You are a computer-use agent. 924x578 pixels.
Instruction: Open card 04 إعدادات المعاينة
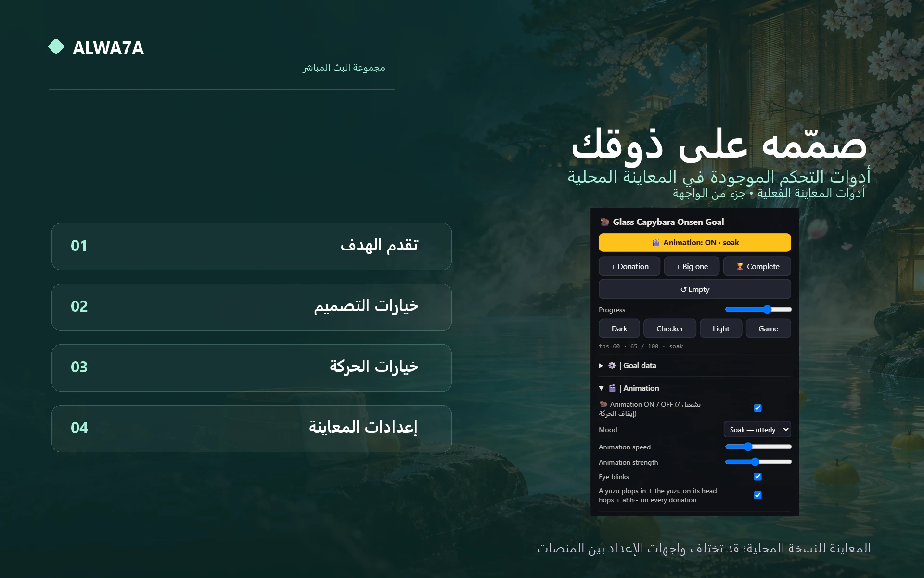[x=252, y=429]
